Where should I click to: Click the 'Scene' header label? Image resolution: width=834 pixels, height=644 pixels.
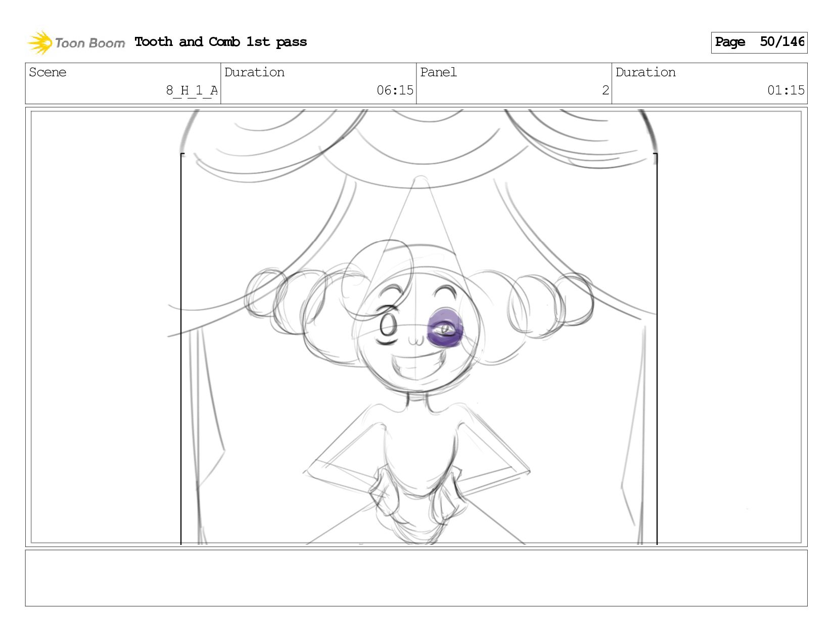pyautogui.click(x=48, y=72)
